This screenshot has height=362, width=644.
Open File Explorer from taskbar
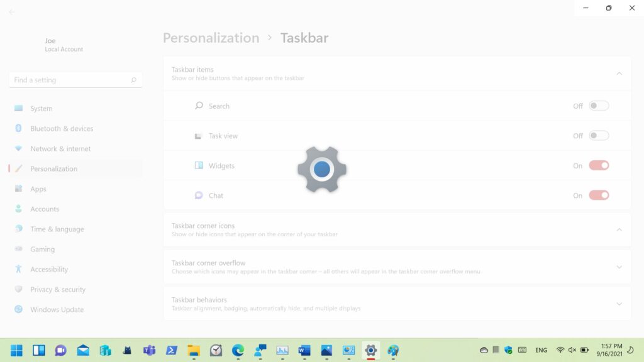[x=194, y=350]
